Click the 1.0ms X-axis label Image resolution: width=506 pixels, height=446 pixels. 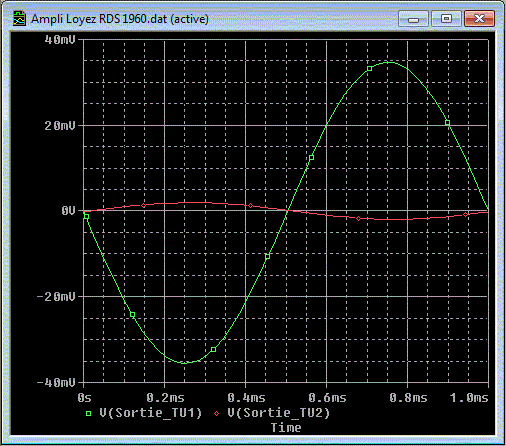[x=469, y=398]
